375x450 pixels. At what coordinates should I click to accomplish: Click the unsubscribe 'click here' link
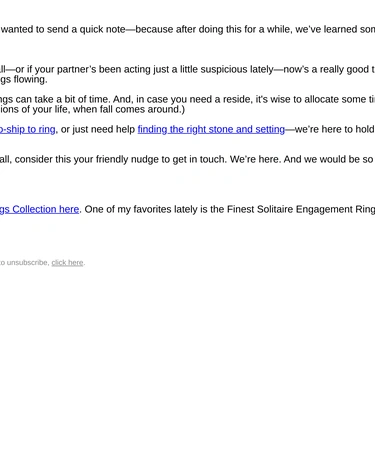pyautogui.click(x=67, y=263)
